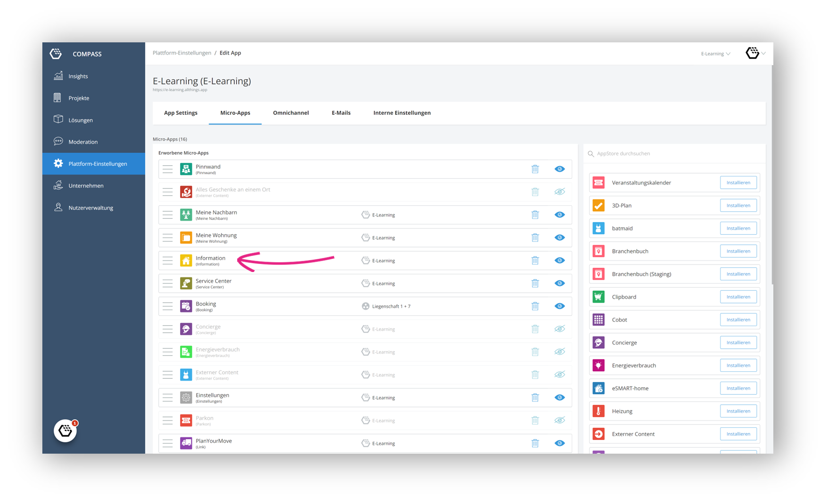Show the hidden Alles Geschenke app
This screenshot has width=827, height=504.
click(x=560, y=192)
